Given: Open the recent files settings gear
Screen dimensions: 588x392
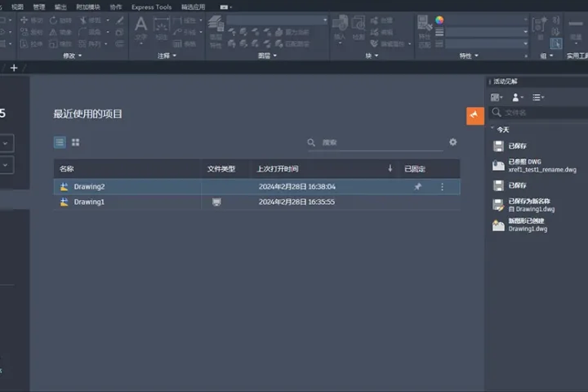Looking at the screenshot, I should pos(453,142).
